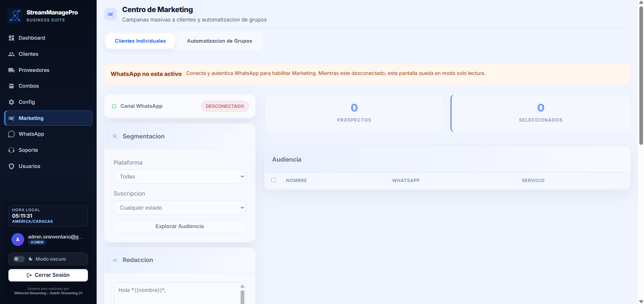Image resolution: width=644 pixels, height=304 pixels.
Task: Click the Soporte headset icon
Action: click(11, 150)
